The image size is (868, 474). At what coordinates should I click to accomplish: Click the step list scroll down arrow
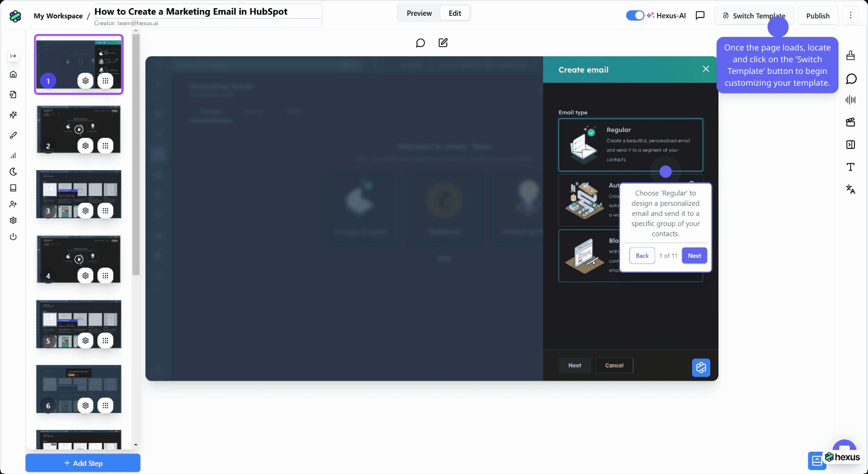pos(136,445)
